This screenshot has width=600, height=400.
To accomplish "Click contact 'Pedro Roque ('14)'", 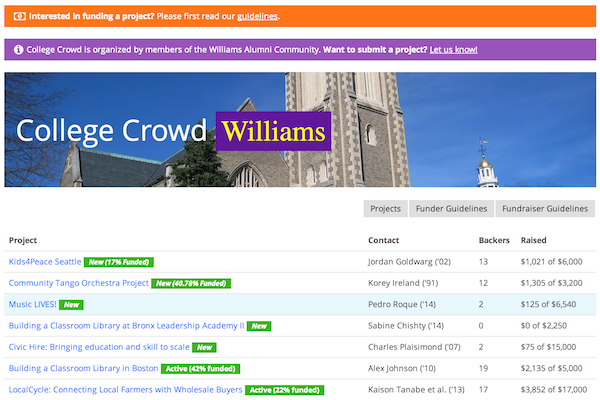I will 402,304.
